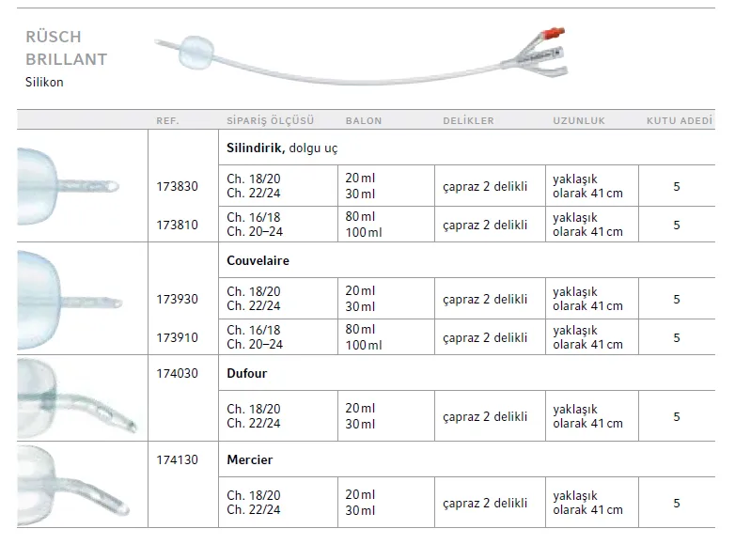The image size is (735, 560).
Task: Click reference number 173910
Action: tap(177, 337)
